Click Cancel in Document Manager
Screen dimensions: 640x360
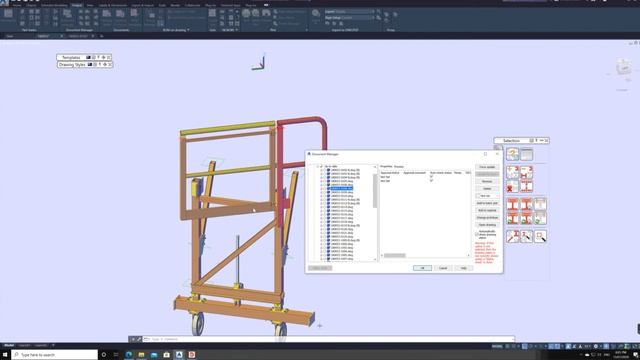coord(443,268)
